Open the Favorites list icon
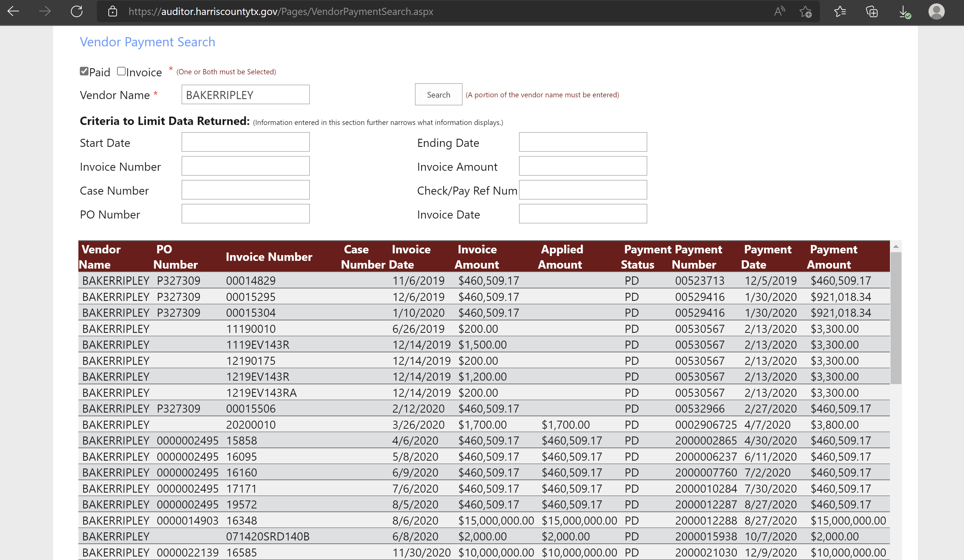The height and width of the screenshot is (560, 964). [x=840, y=12]
